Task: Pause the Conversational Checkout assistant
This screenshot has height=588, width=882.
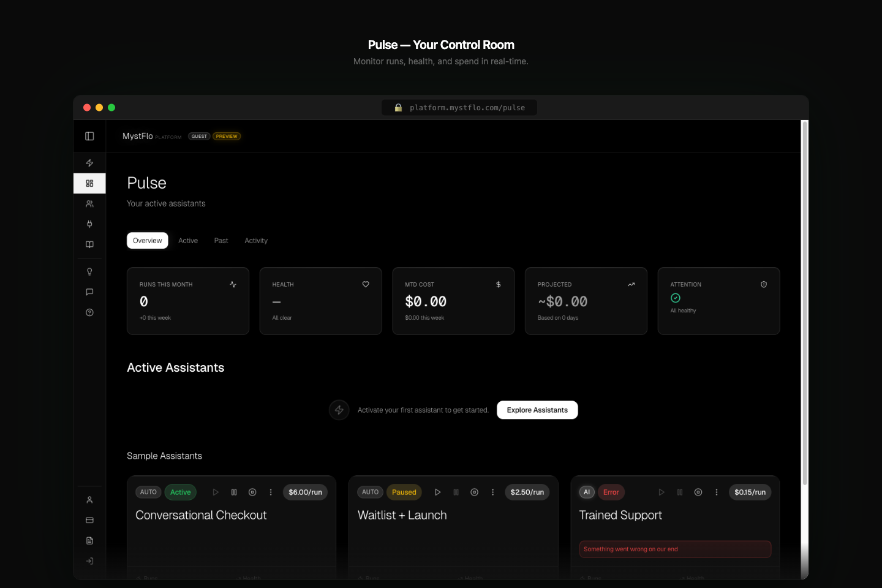Action: click(x=234, y=492)
